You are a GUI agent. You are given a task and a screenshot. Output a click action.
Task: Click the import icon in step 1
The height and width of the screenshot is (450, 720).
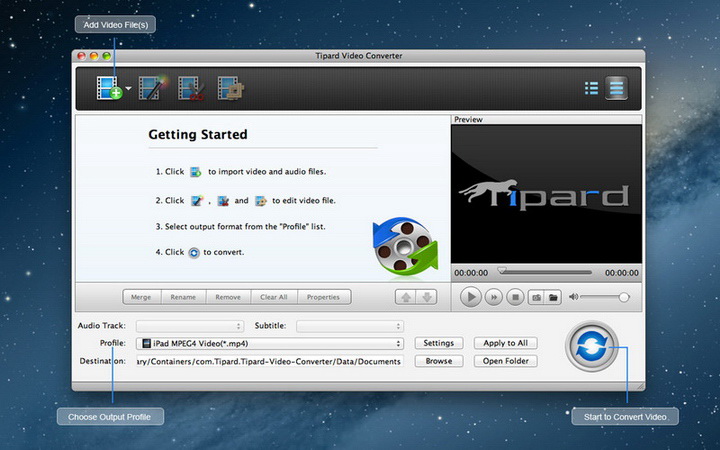point(196,172)
